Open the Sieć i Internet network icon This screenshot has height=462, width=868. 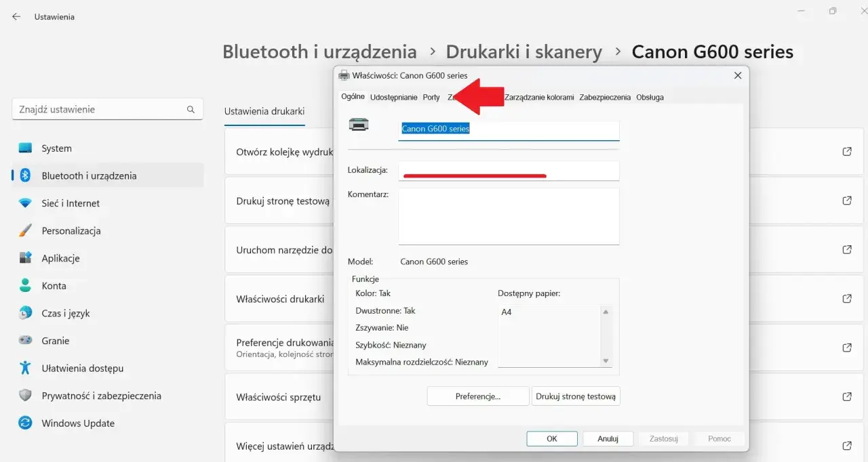(25, 203)
